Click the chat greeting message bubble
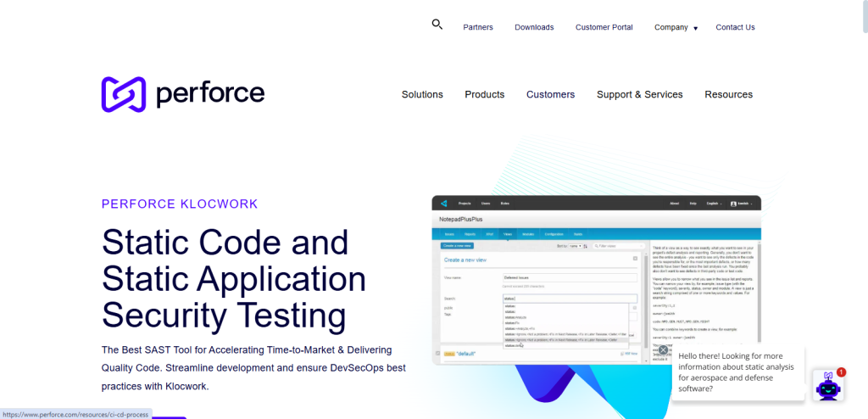Screen dimensions: 868x419 coord(737,373)
